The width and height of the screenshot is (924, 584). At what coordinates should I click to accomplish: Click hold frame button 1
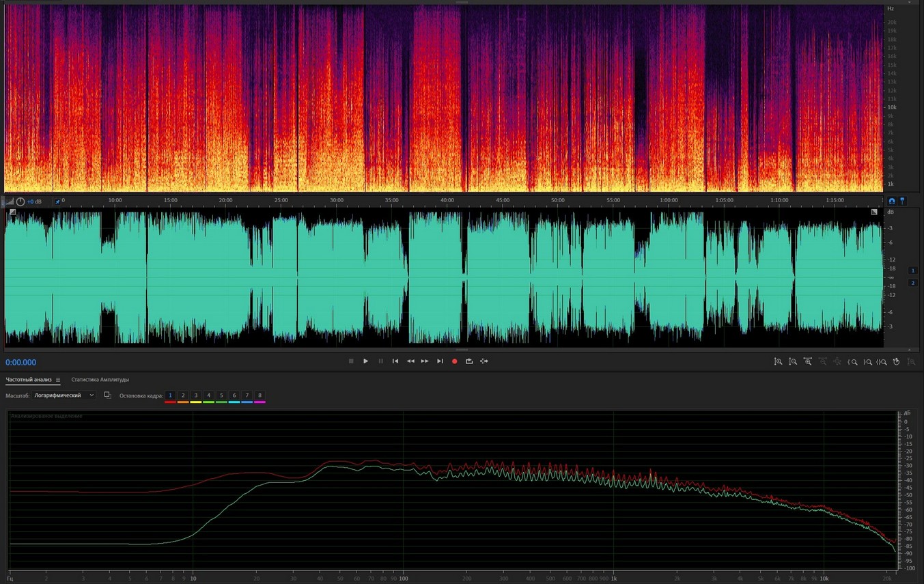pyautogui.click(x=170, y=395)
